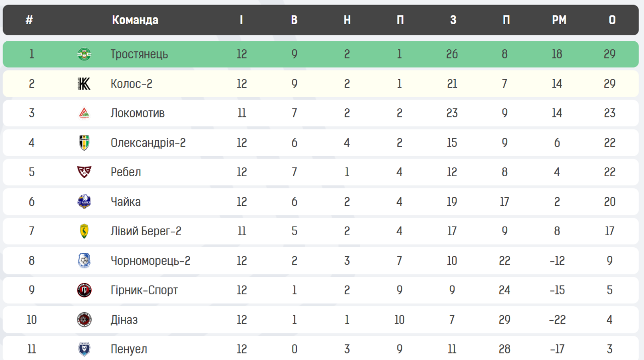Viewport: 644px width, 360px height.
Task: Go to the Колос-2 team page
Action: 131,84
